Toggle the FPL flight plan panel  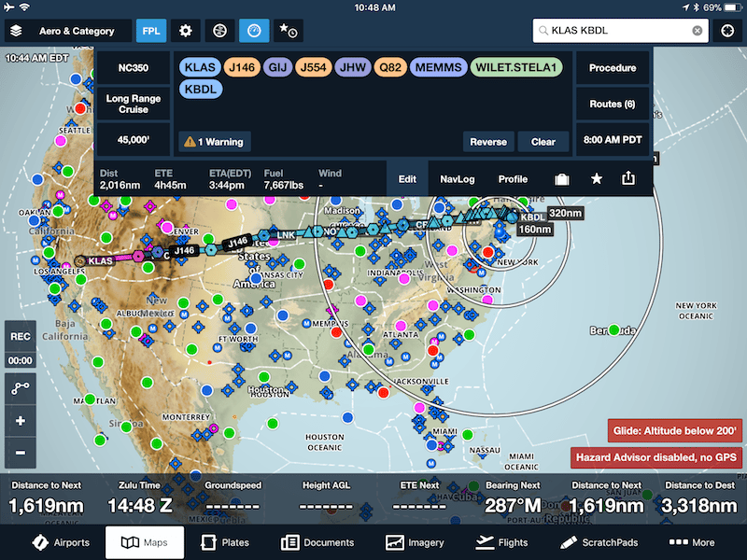(x=151, y=30)
